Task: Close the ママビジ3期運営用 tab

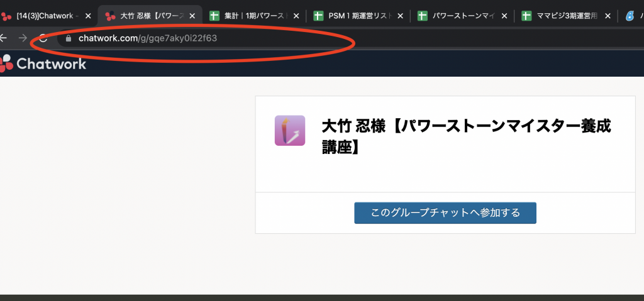Action: pyautogui.click(x=608, y=16)
